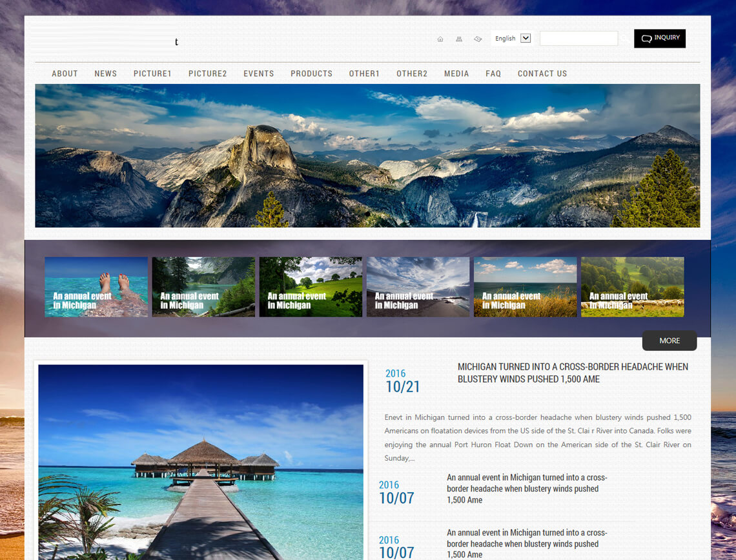736x560 pixels.
Task: Select PICTURE1 in navigation bar
Action: click(152, 74)
